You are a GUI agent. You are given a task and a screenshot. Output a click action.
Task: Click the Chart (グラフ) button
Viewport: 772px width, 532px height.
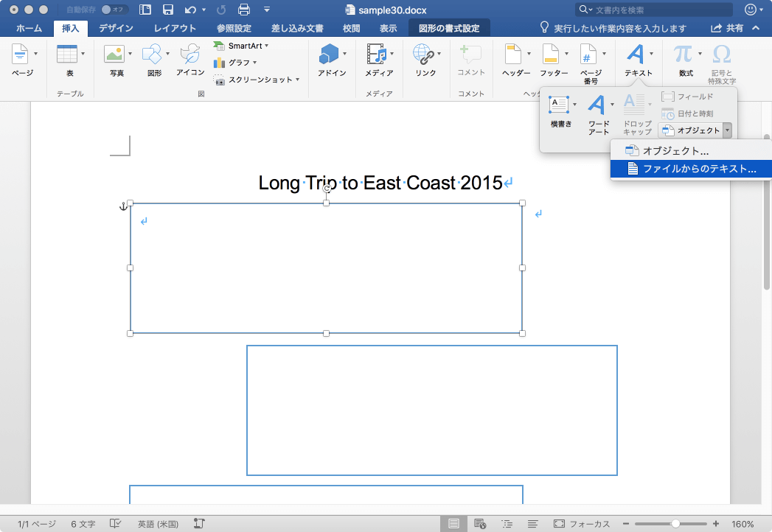[x=235, y=63]
